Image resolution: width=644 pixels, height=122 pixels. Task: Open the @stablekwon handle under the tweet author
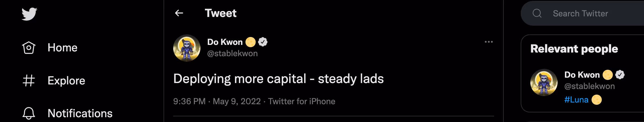(232, 53)
